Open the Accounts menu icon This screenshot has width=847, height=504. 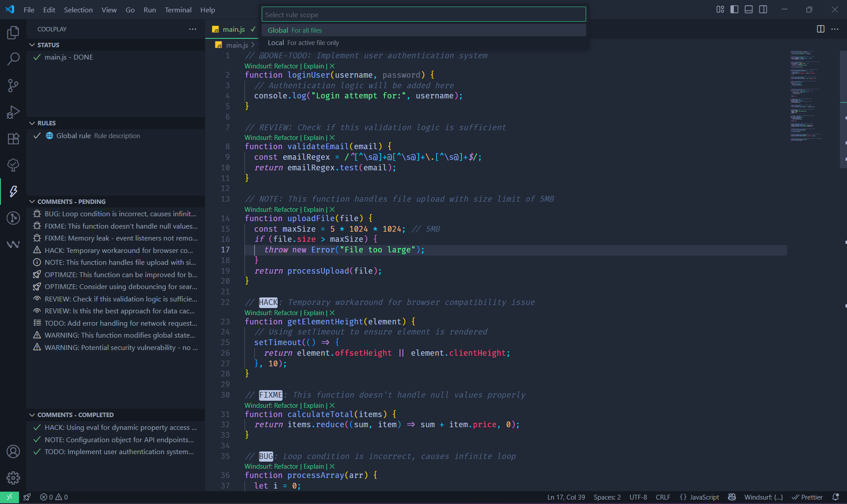(13, 451)
